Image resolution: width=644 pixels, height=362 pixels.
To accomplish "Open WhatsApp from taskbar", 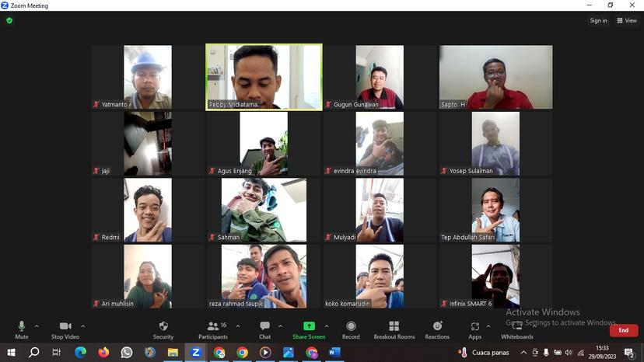I will point(127,352).
